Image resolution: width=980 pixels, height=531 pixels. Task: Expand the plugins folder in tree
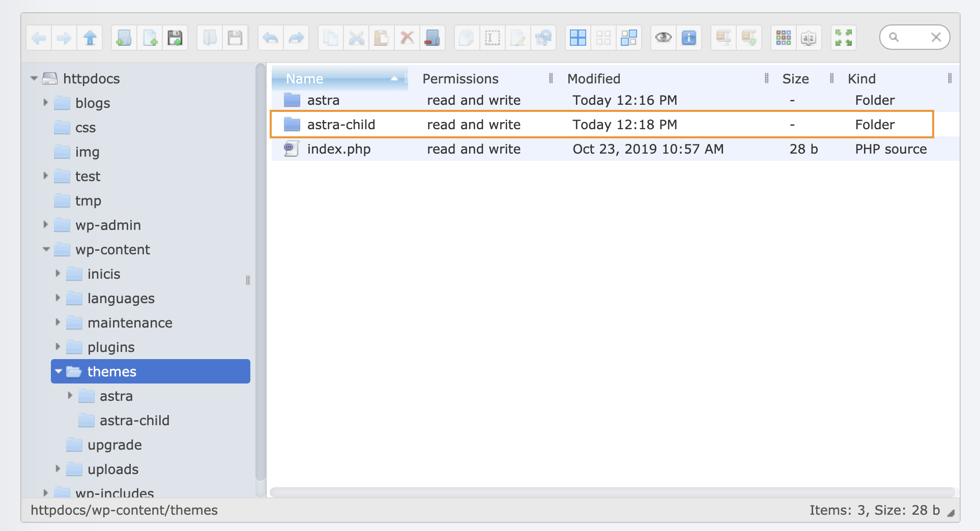click(57, 347)
